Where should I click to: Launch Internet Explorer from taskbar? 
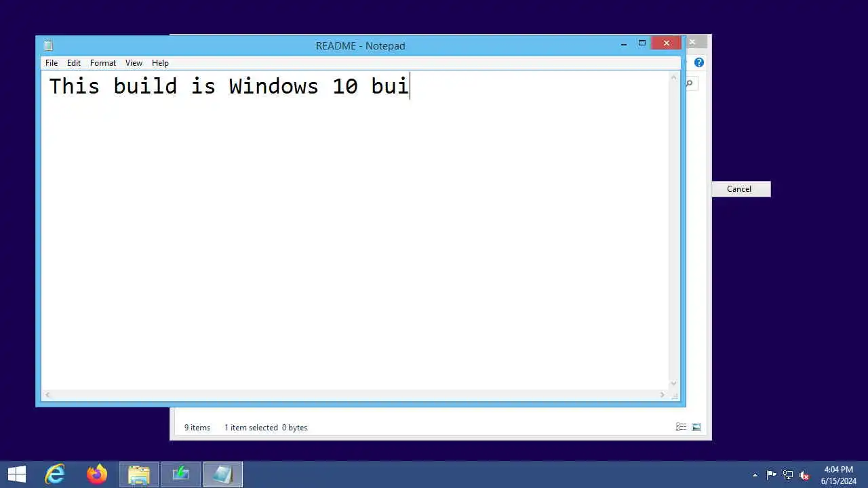click(55, 474)
